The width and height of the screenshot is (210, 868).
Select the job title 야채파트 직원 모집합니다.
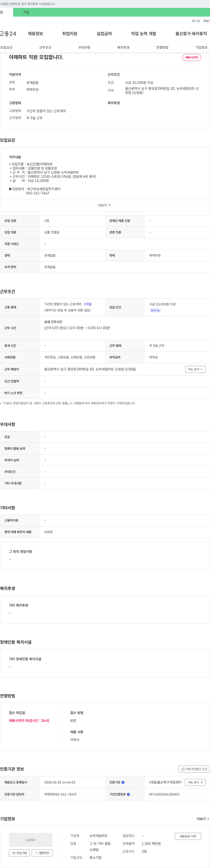point(36,57)
